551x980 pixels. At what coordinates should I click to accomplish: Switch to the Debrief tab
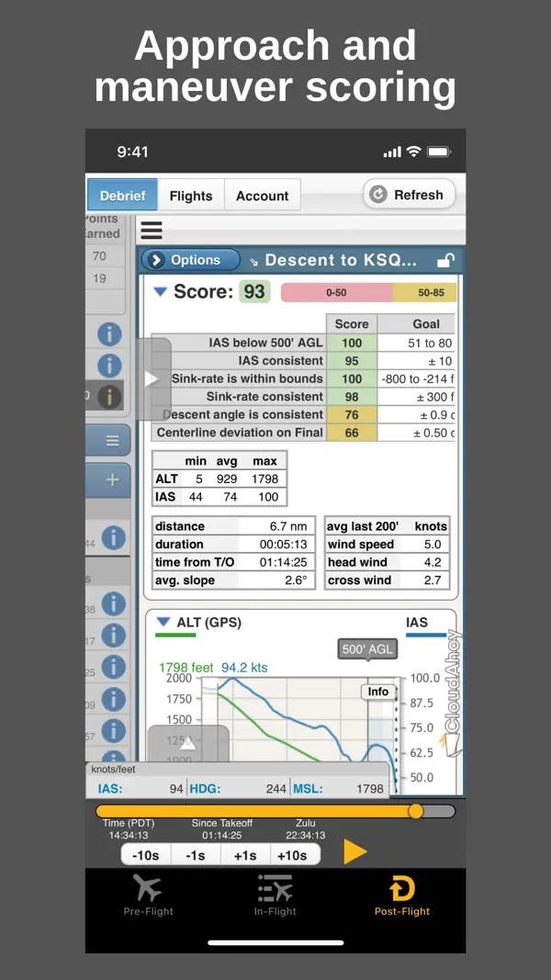[122, 195]
